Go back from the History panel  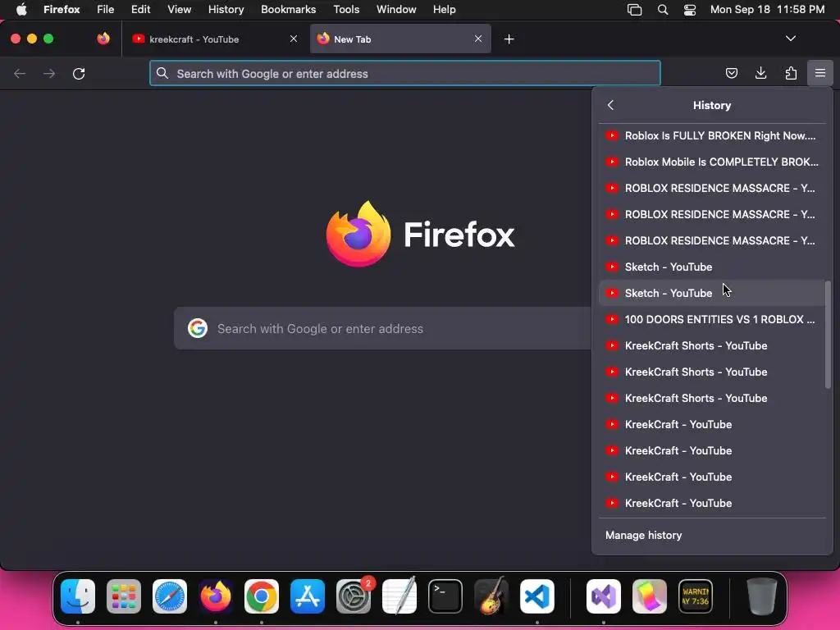610,105
